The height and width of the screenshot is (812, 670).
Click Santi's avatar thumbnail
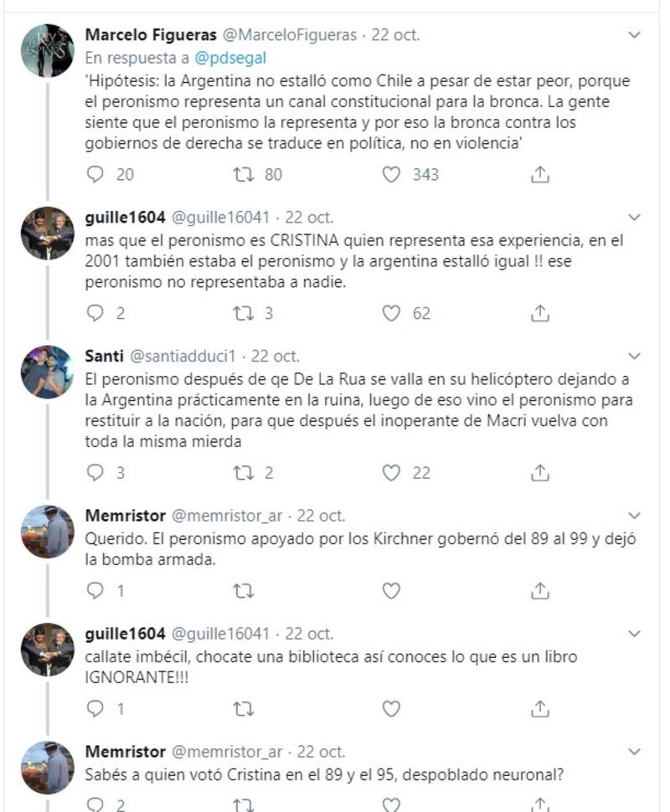coord(48,372)
